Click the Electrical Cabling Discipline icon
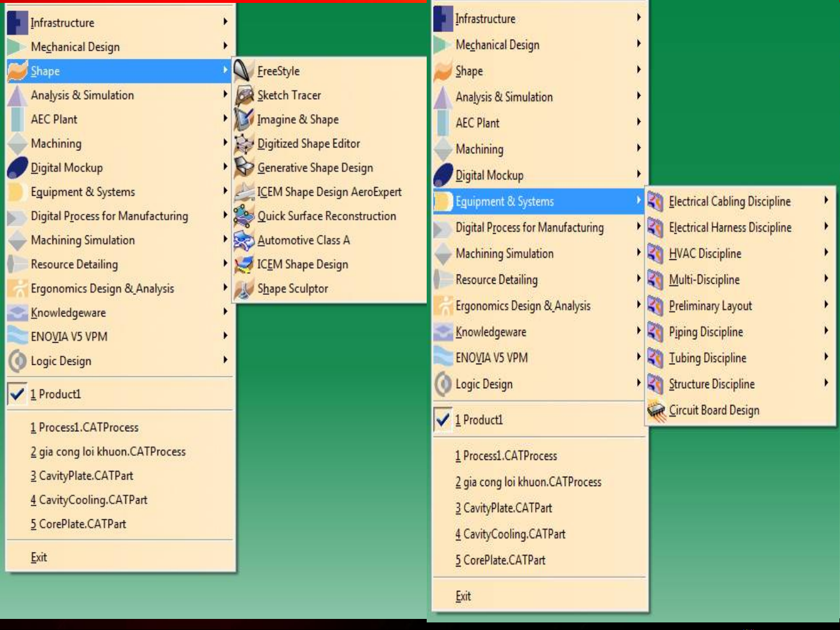The width and height of the screenshot is (840, 630). (656, 202)
